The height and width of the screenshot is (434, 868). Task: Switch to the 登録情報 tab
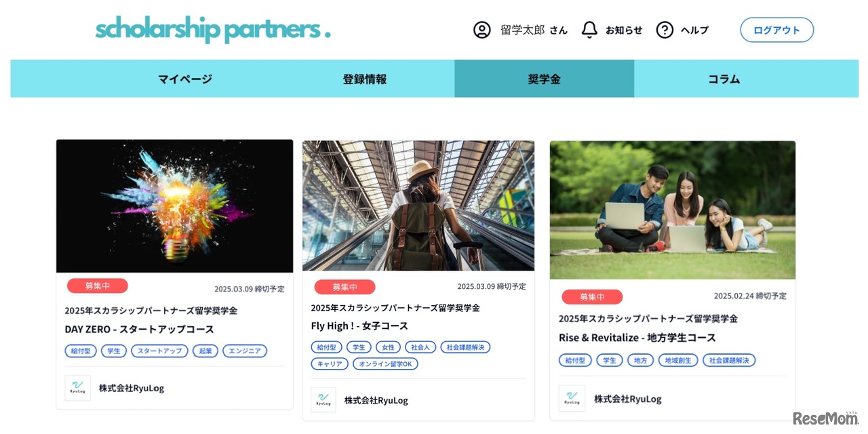click(365, 79)
